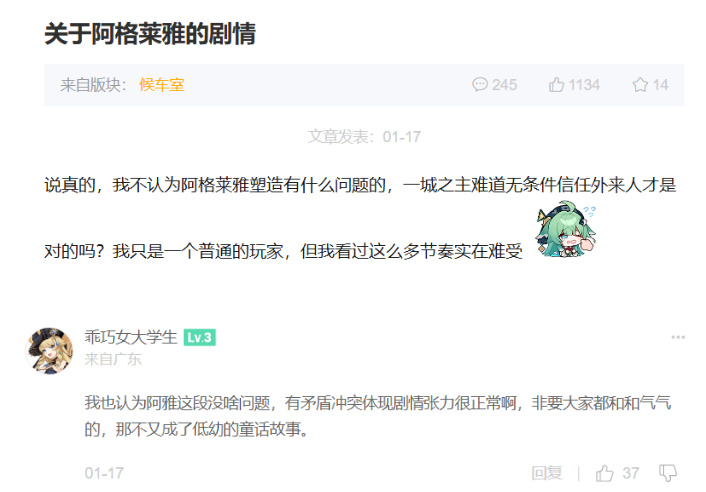Viewport: 706px width, 492px height.
Task: Open the 候车室 board link
Action: point(162,85)
